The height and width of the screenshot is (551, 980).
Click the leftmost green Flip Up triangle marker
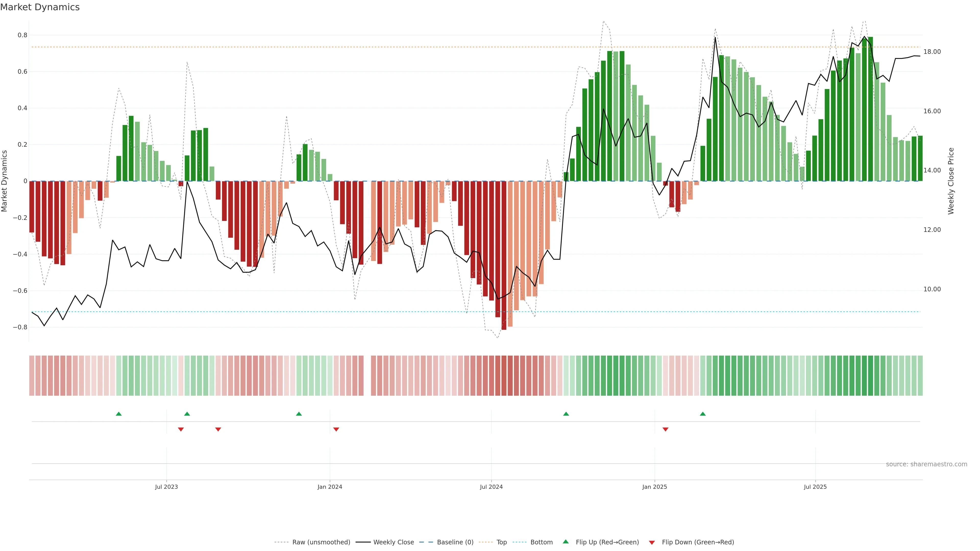[119, 414]
